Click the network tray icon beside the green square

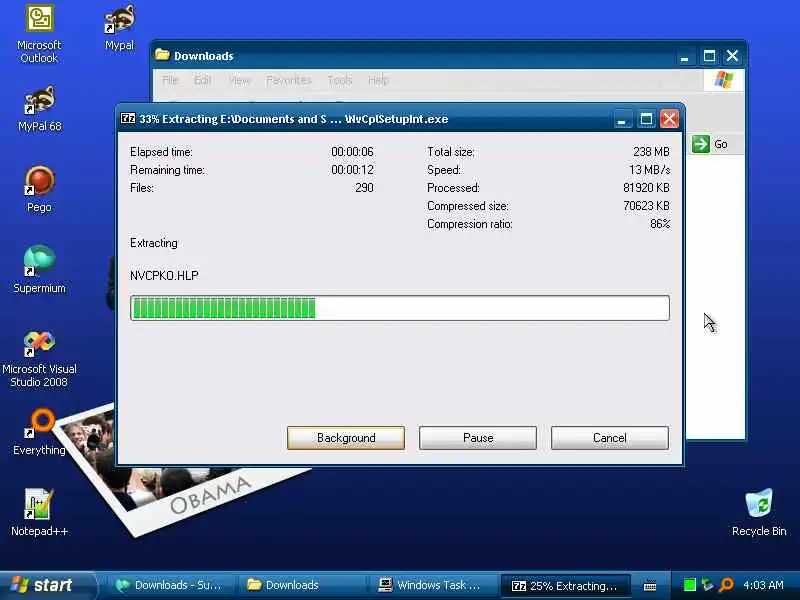tap(708, 585)
